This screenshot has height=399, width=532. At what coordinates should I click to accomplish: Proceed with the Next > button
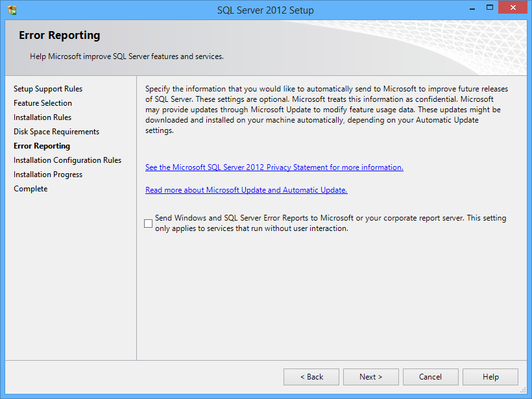coord(371,377)
